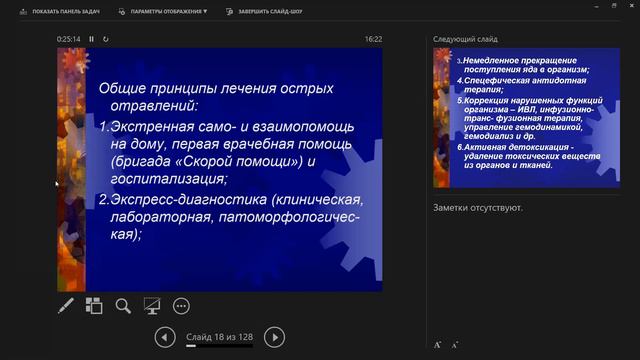
Task: Click the current slide main view
Action: [x=220, y=170]
